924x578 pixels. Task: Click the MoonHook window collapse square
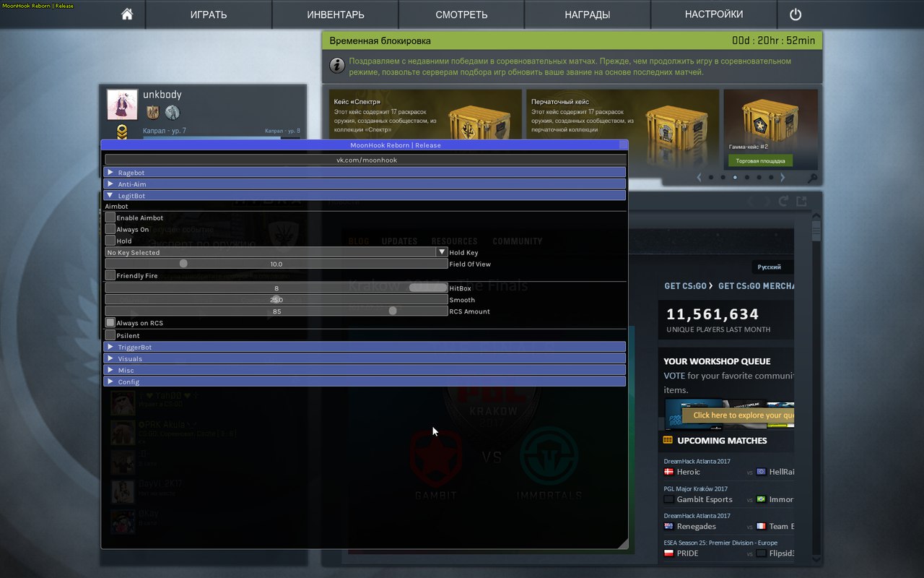622,144
